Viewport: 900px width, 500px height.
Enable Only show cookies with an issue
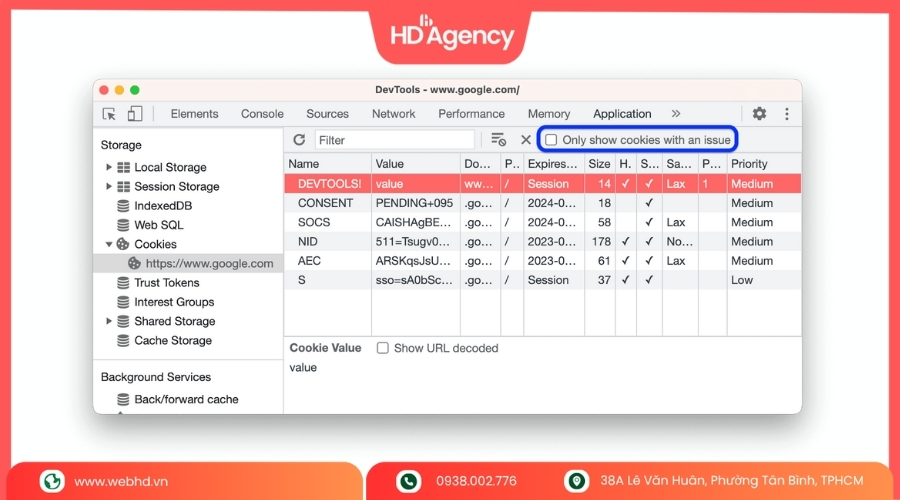point(551,140)
